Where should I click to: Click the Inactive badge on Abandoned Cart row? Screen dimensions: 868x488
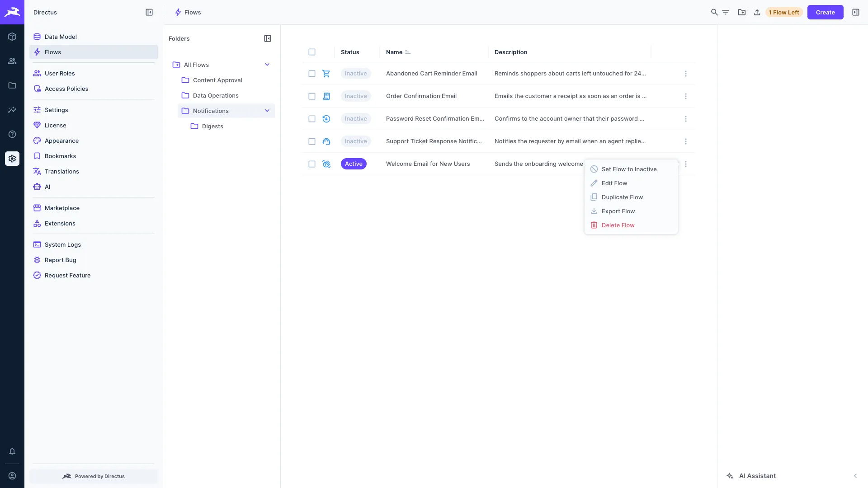click(356, 74)
